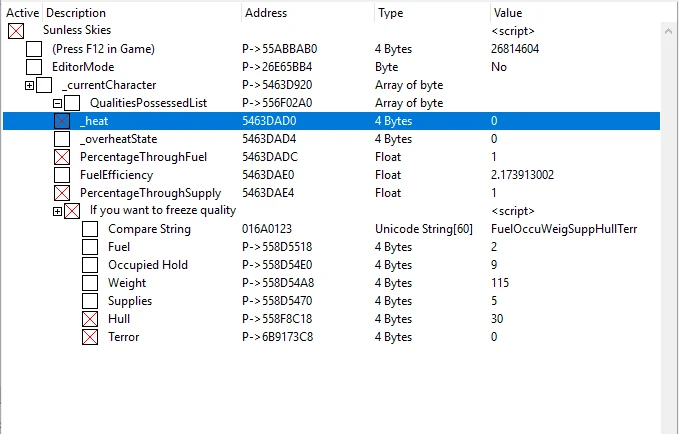Select the Compare String row
The height and width of the screenshot is (434, 679).
149,229
